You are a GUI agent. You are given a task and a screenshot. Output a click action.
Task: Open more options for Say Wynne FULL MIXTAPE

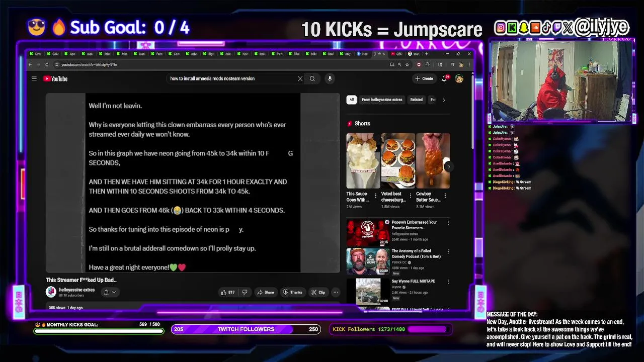448,282
